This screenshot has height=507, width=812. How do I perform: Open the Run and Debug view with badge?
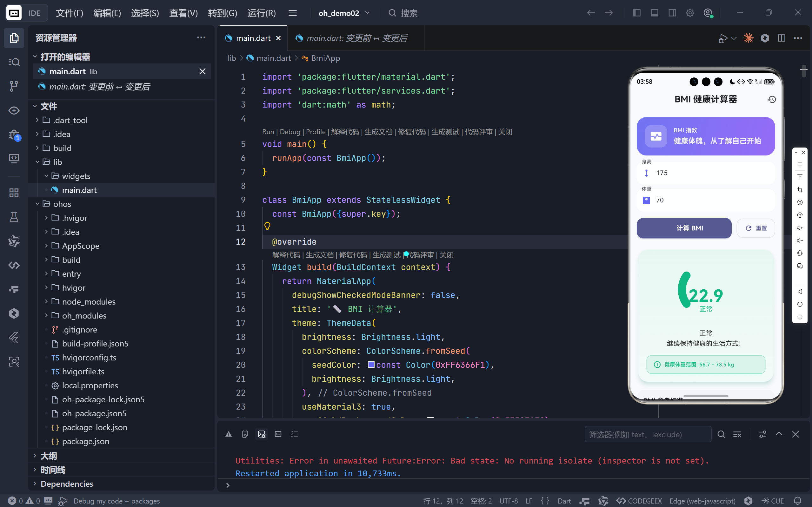pos(14,135)
